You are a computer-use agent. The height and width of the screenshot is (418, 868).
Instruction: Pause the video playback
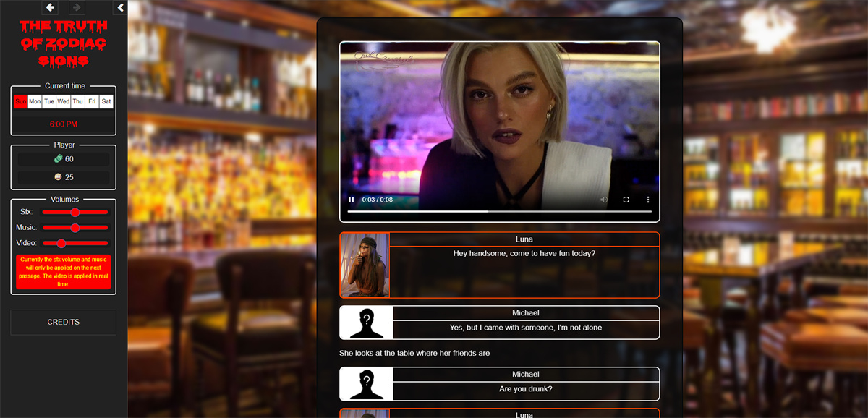pos(352,200)
